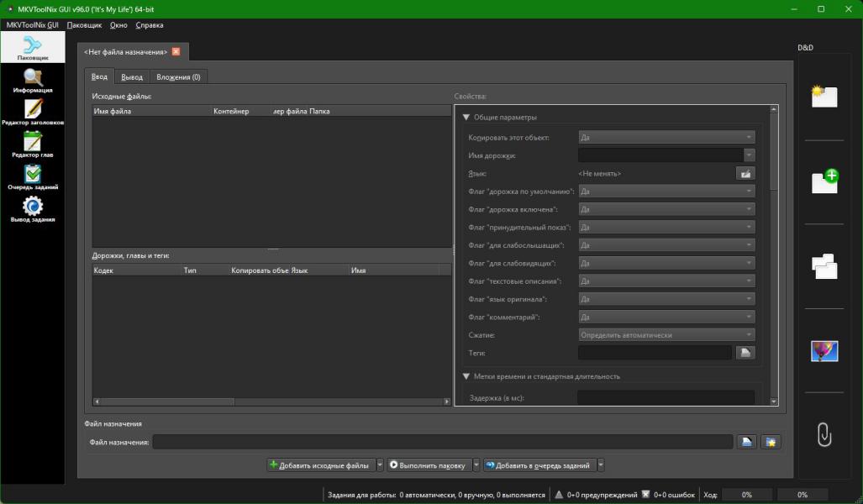This screenshot has height=504, width=863.
Task: Click the Выполнить паковку button
Action: coord(428,465)
